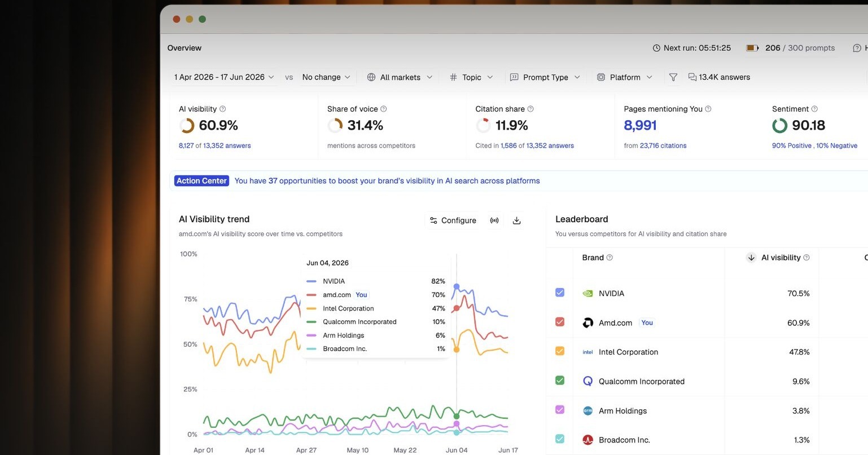Click the NVIDIA 70.5% visibility value

tap(799, 293)
